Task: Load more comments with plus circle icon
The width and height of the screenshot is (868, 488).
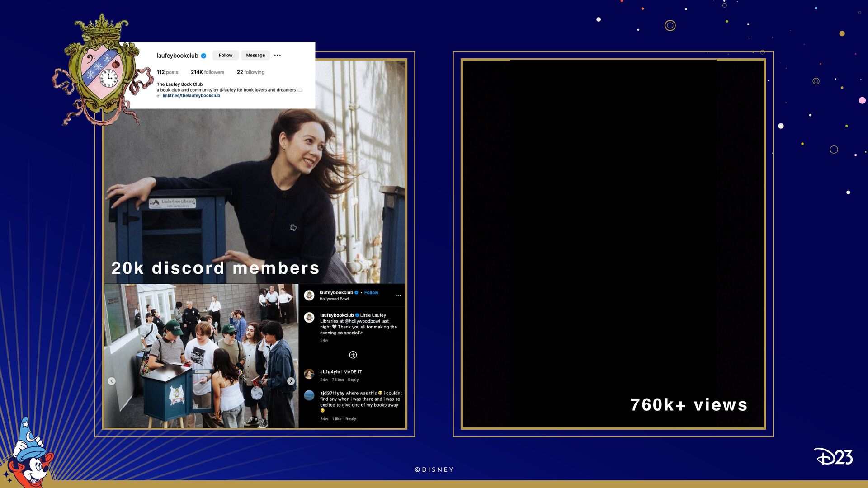Action: (x=353, y=355)
